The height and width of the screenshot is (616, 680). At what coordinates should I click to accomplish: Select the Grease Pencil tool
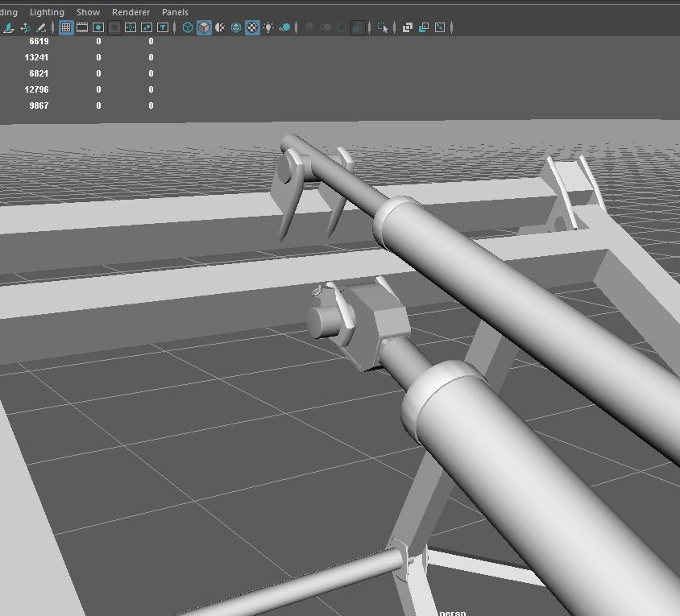click(41, 27)
